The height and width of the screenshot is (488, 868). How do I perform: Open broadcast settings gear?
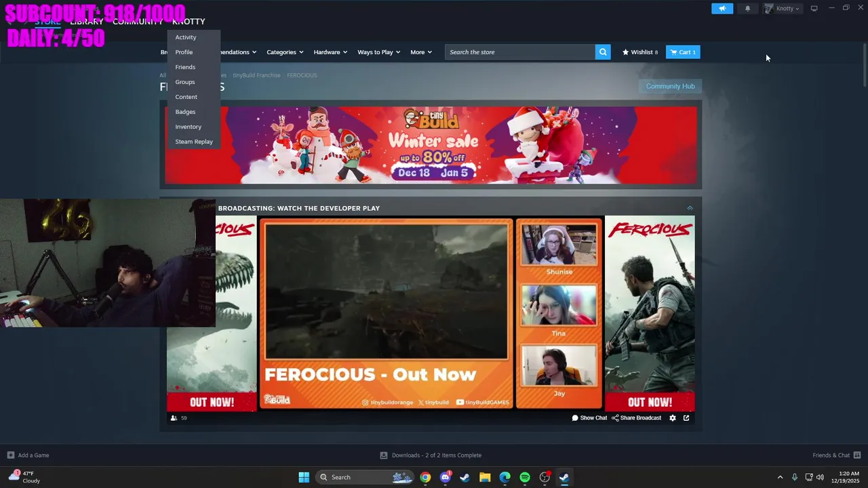673,418
